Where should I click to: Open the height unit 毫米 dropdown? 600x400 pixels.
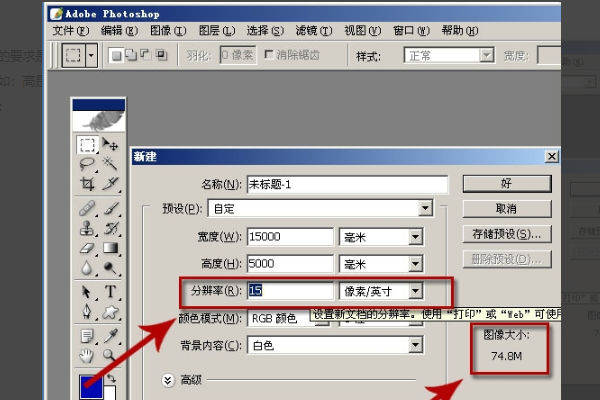coord(415,264)
